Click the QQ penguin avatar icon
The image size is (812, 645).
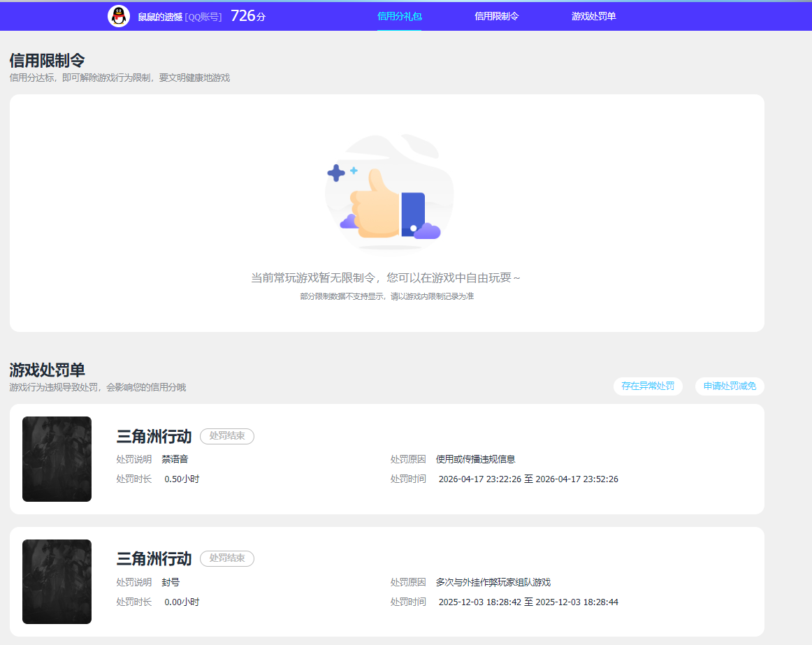click(x=119, y=16)
